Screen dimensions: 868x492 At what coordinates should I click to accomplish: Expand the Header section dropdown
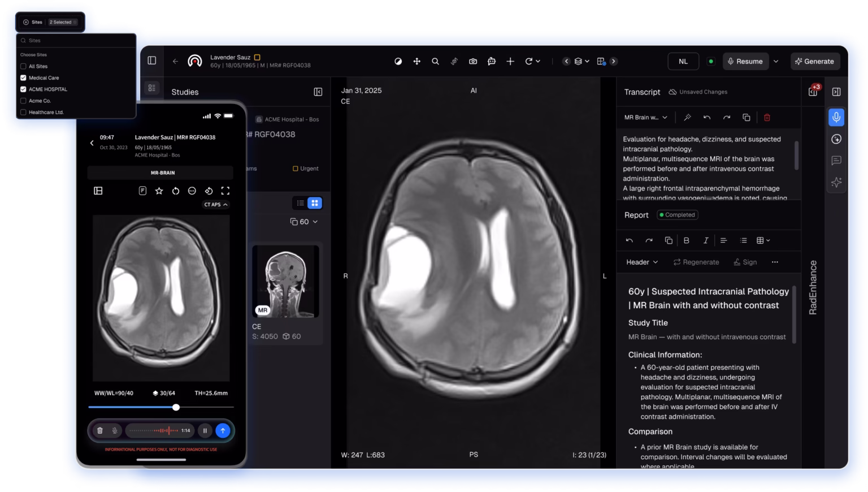coord(642,262)
